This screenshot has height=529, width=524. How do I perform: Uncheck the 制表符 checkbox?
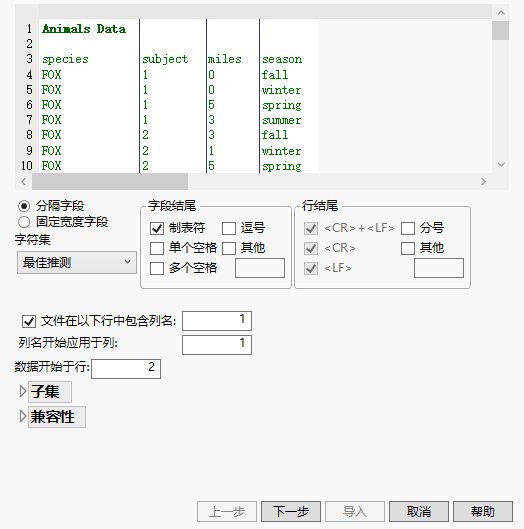(x=157, y=228)
